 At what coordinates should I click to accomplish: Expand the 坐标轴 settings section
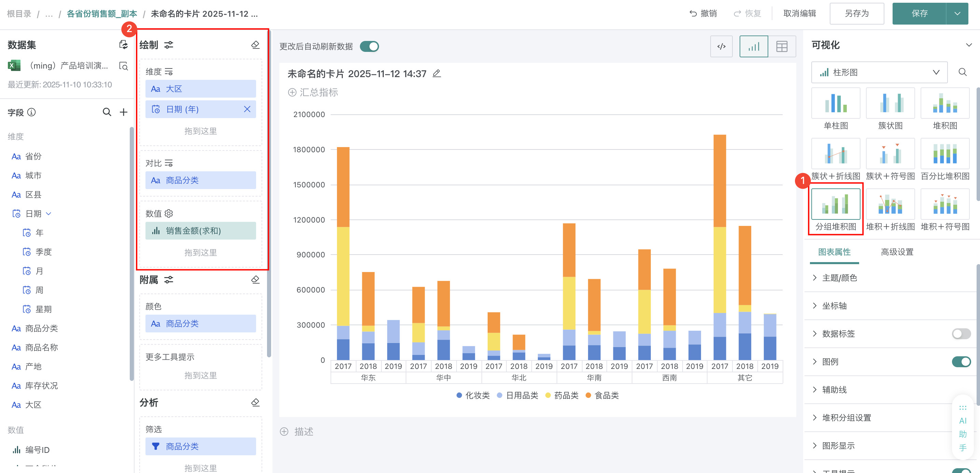tap(834, 306)
